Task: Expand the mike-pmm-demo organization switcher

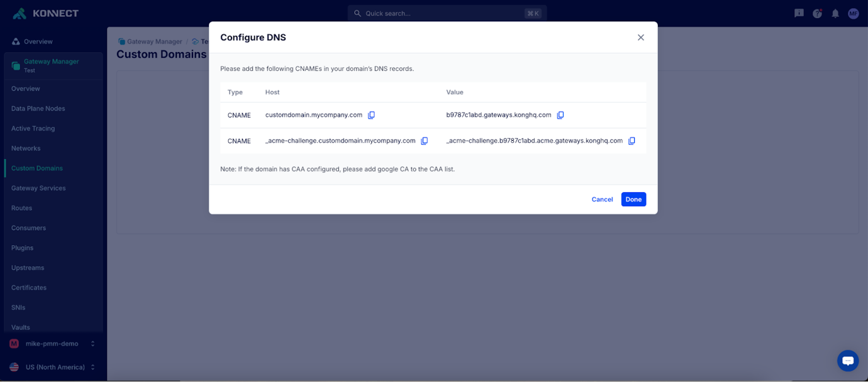Action: click(x=53, y=344)
